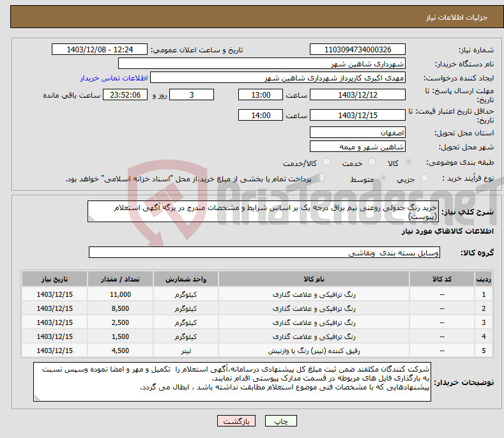
Task: Click quantity 8,500 in the table
Action: (120, 308)
